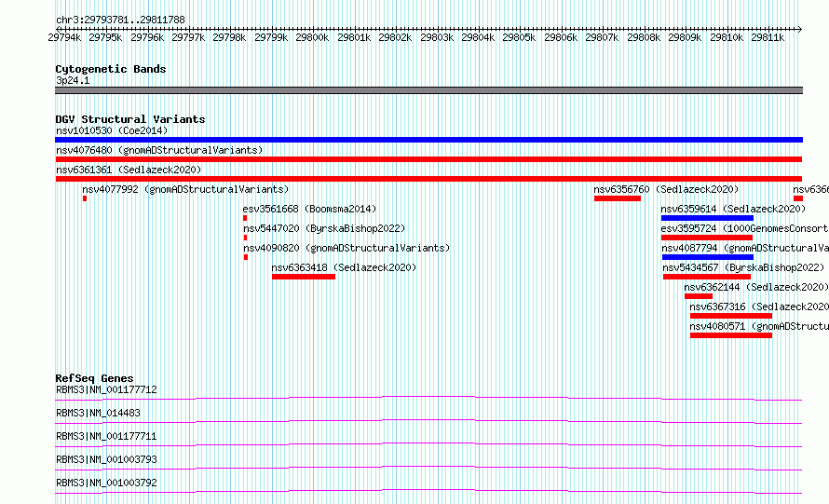Viewport: 829px width, 504px height.
Task: Click the red bar under nsv6363418
Action: click(304, 277)
